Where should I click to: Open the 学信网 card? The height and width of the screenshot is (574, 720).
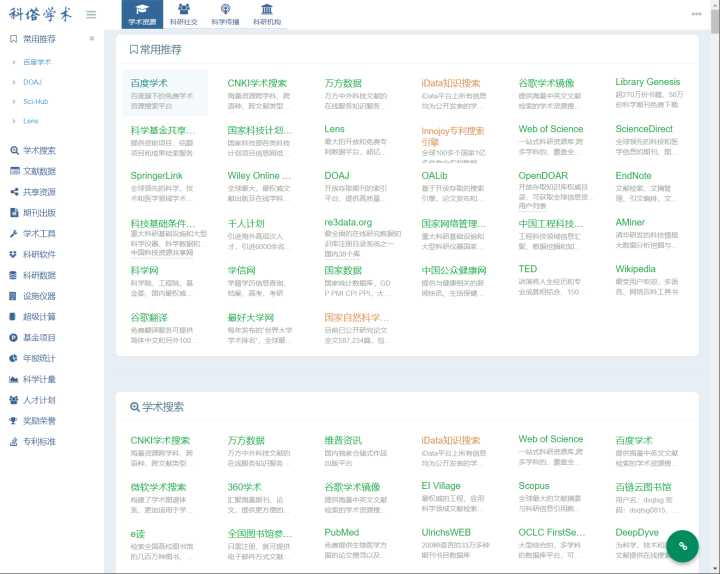(262, 281)
